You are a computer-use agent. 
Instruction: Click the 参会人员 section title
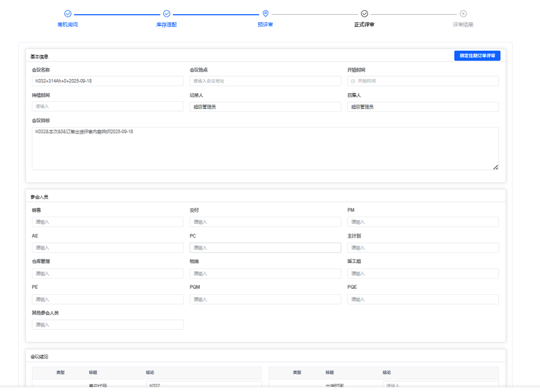(x=39, y=197)
